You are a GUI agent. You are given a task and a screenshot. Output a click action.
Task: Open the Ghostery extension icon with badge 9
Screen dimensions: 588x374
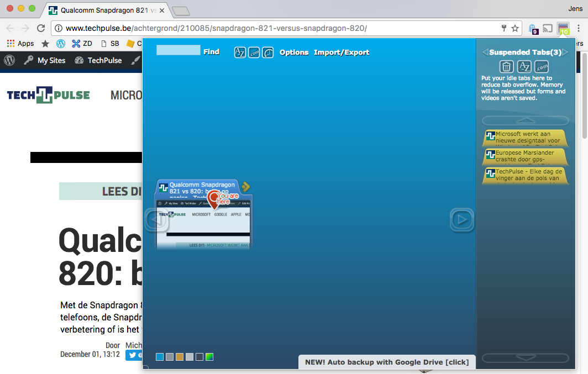(x=533, y=29)
